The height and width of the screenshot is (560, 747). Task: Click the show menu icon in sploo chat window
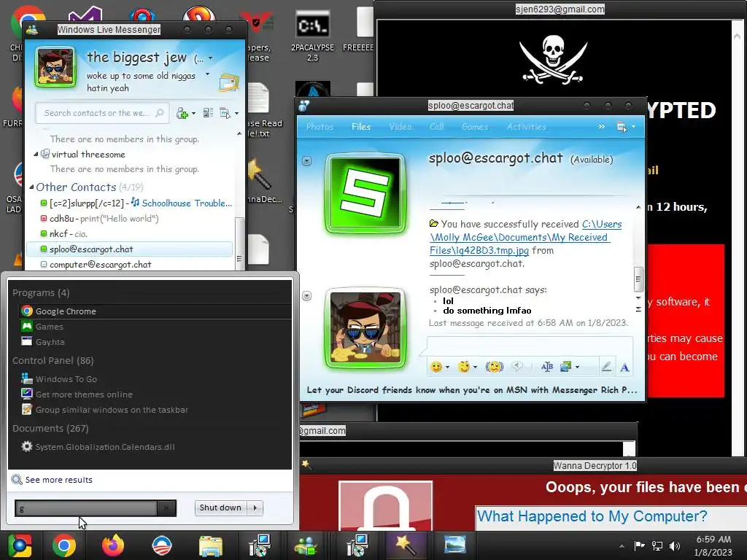(622, 127)
